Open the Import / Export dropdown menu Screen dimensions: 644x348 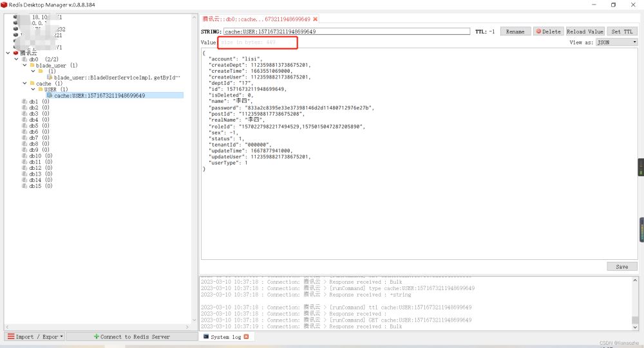coord(35,336)
